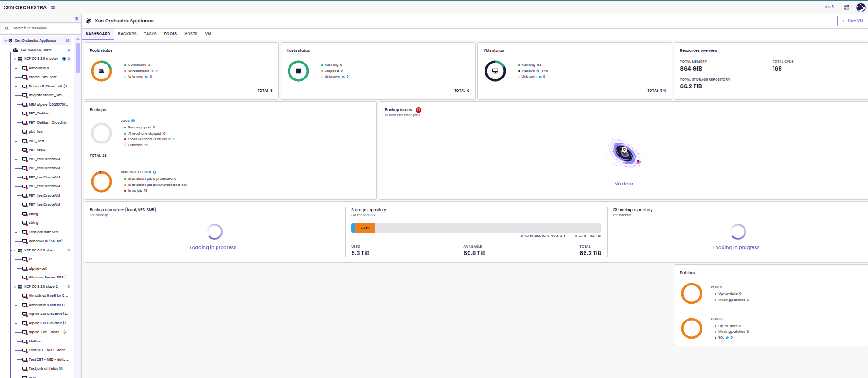Click the Backup issues red count badge

(419, 110)
